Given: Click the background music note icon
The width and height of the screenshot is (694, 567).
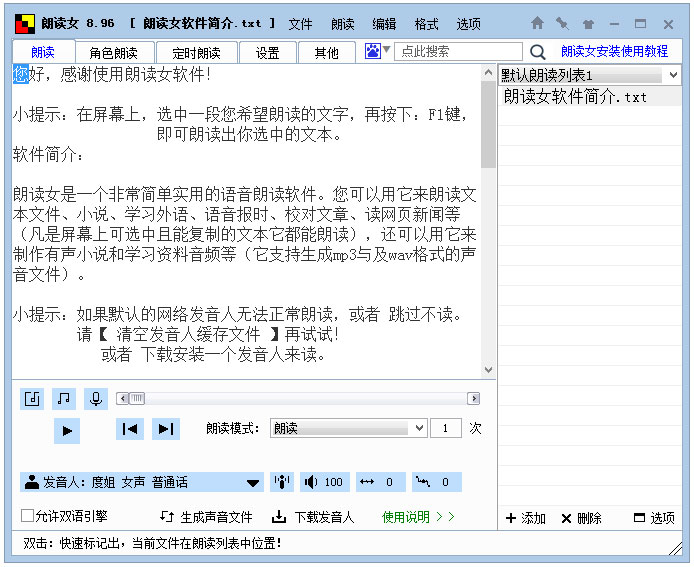Looking at the screenshot, I should [x=64, y=399].
